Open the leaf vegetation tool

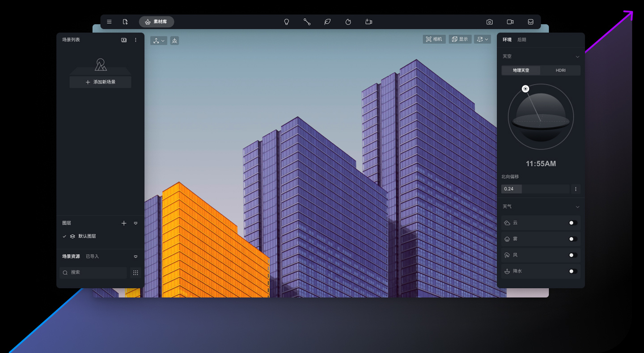coord(327,22)
